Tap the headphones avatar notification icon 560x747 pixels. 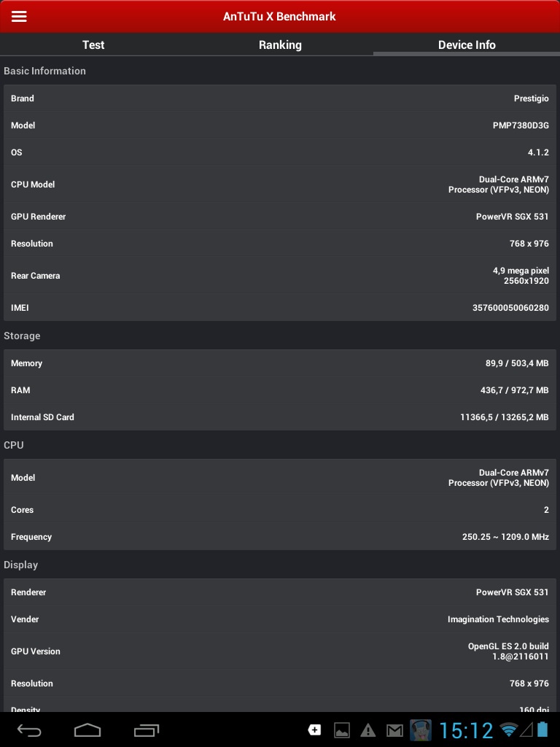[421, 730]
